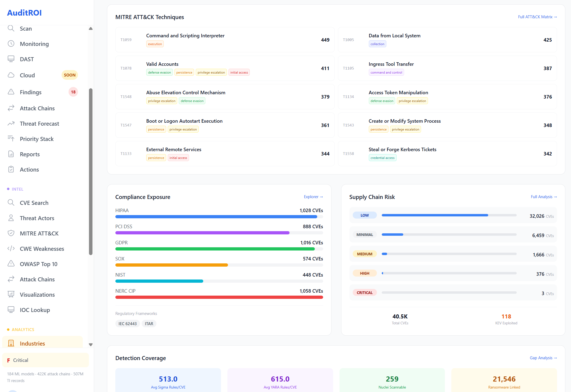
Task: Click the Findings warning triangle icon
Action: tap(11, 92)
